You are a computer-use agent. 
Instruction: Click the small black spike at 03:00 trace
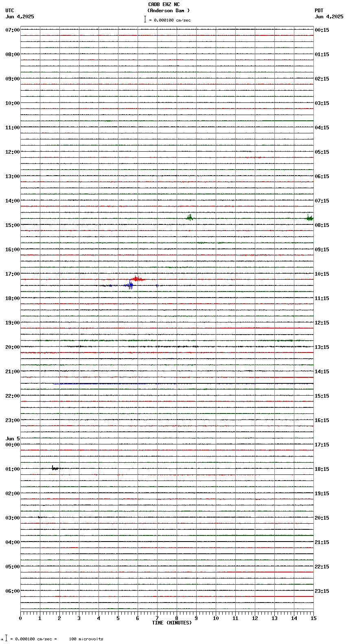(39, 517)
